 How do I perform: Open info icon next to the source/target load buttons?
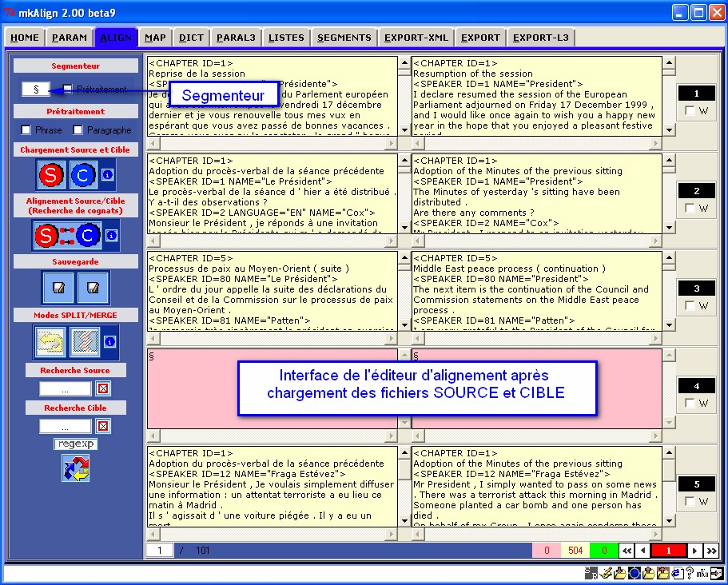[x=108, y=175]
